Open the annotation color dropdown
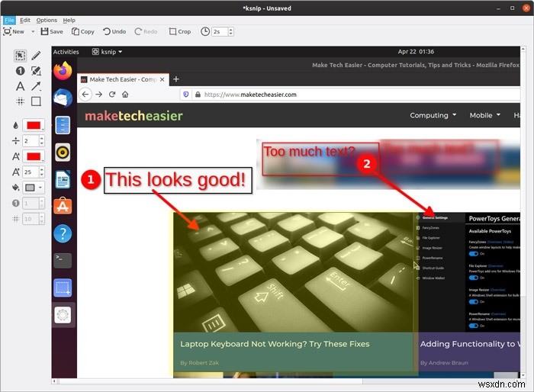The height and width of the screenshot is (392, 534). coord(34,125)
